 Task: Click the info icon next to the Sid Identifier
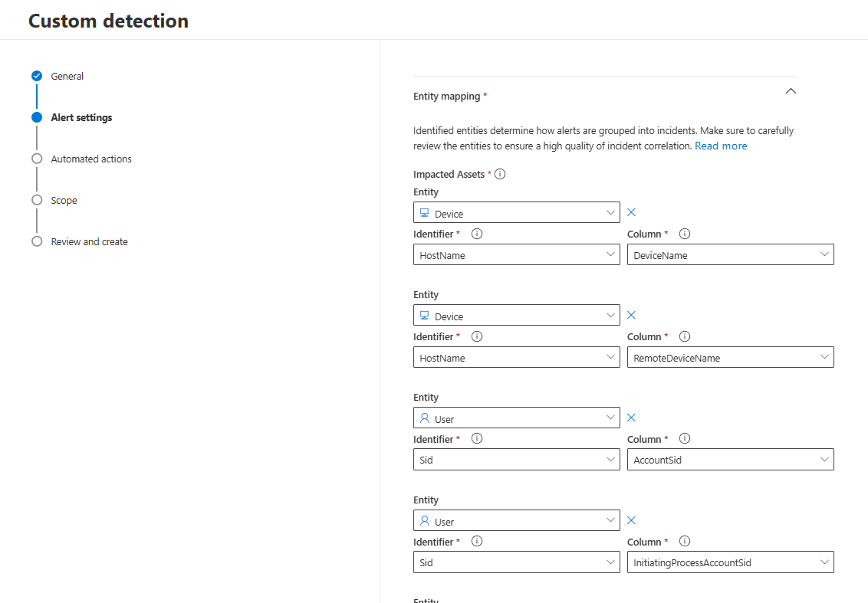[476, 439]
